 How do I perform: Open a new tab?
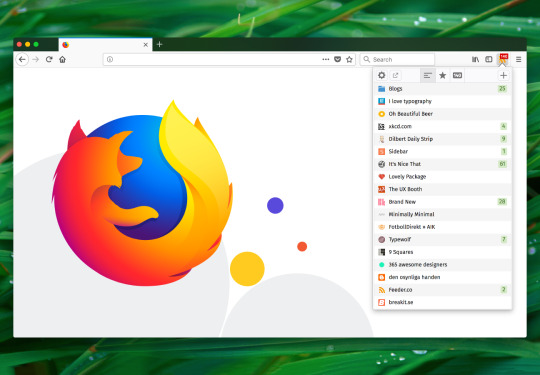(159, 44)
